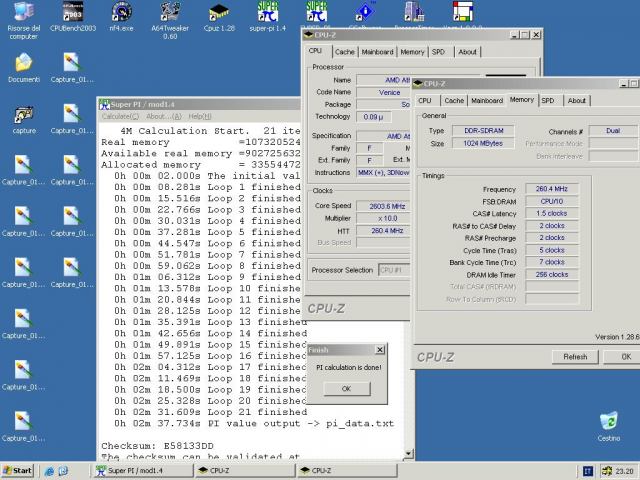Viewport: 640px width, 480px height.
Task: Select CPU tab in back CPU-Z window
Action: tap(315, 51)
